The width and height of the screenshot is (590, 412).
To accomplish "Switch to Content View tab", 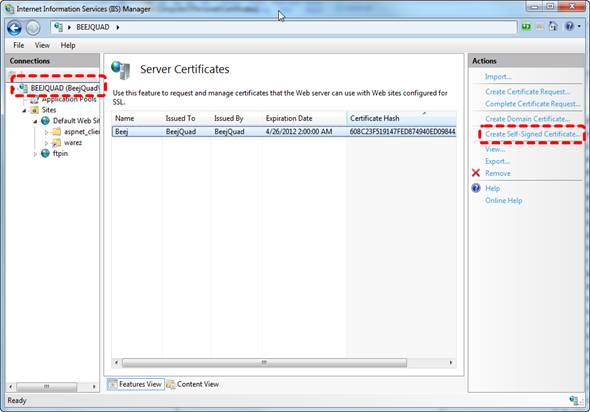I will pyautogui.click(x=193, y=384).
